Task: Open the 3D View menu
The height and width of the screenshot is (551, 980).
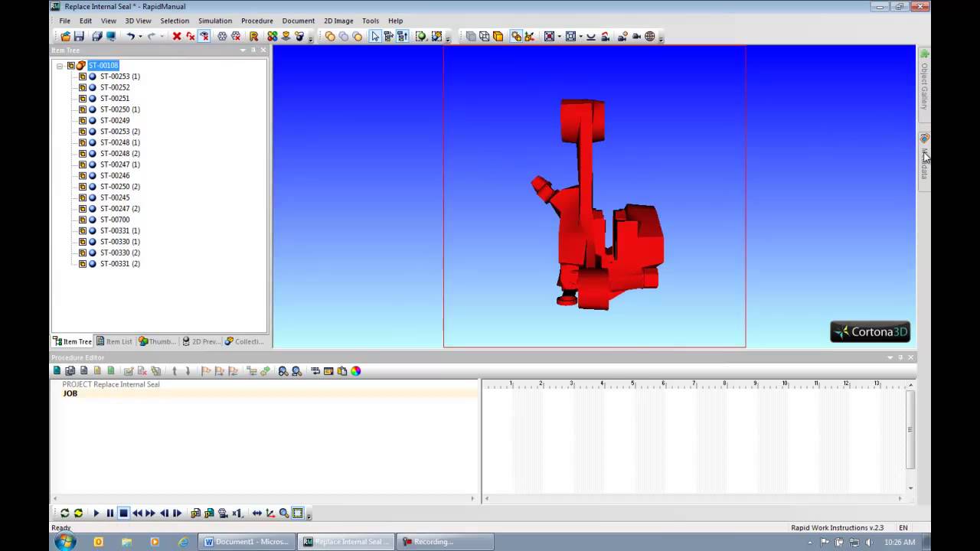Action: point(138,21)
